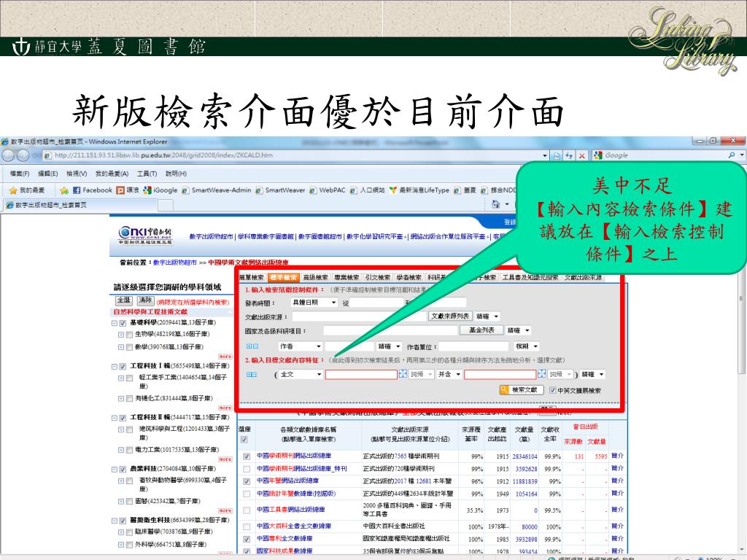Click the refresh page icon beside address bar
Image resolution: width=747 pixels, height=560 pixels.
click(x=569, y=156)
